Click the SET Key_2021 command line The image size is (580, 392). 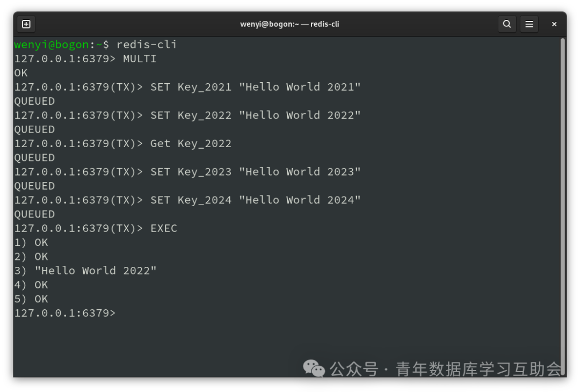[187, 88]
